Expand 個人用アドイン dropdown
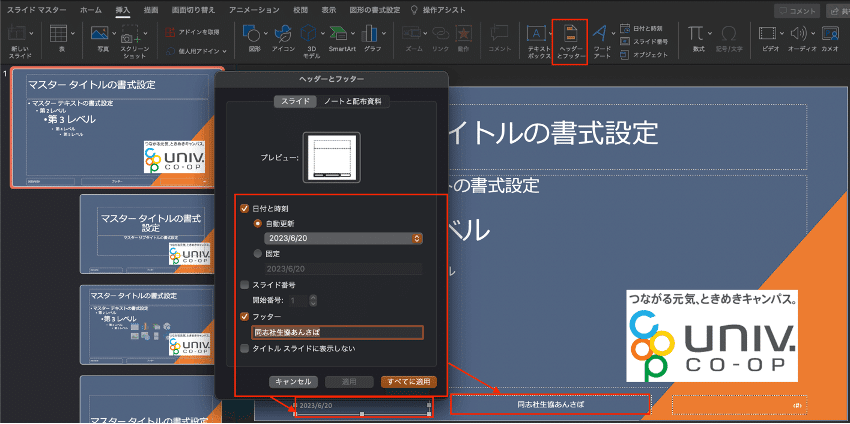Screen dimensions: 850x424 pos(224,52)
